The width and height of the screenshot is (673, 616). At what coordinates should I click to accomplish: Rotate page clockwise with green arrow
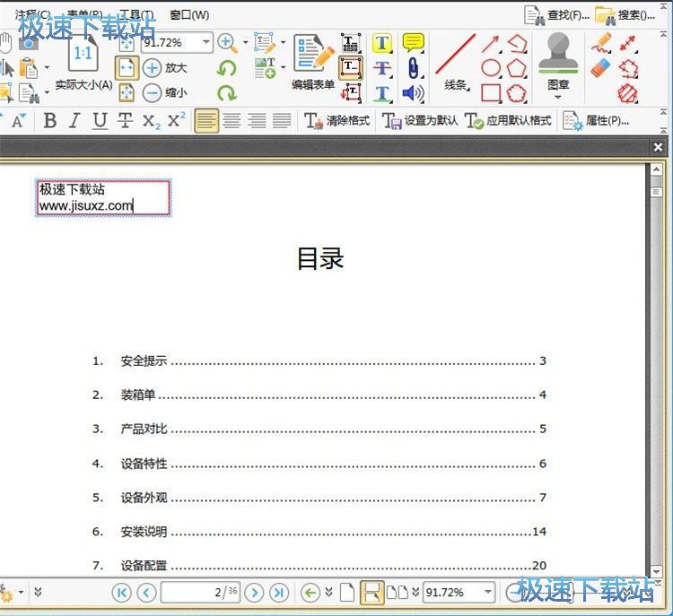pos(227,93)
